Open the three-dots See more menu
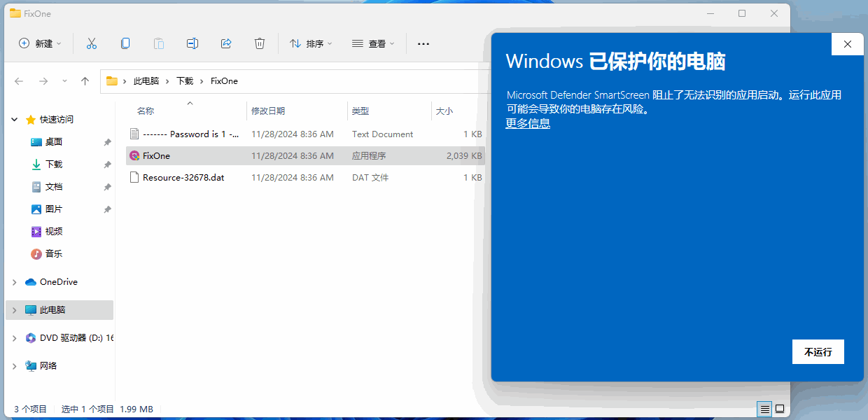The height and width of the screenshot is (420, 868). click(423, 43)
